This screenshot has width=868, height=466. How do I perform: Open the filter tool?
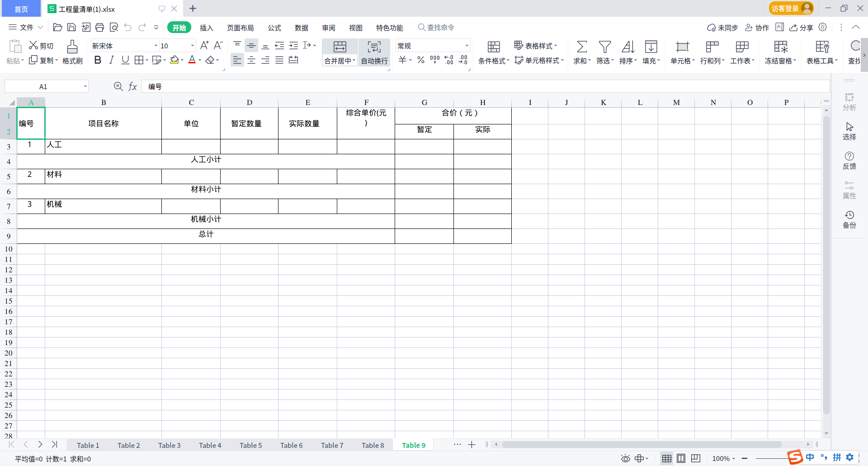(604, 52)
